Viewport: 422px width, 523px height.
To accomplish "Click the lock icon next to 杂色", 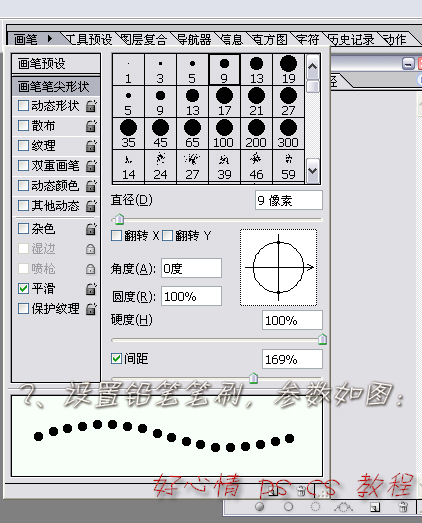I will pyautogui.click(x=91, y=229).
